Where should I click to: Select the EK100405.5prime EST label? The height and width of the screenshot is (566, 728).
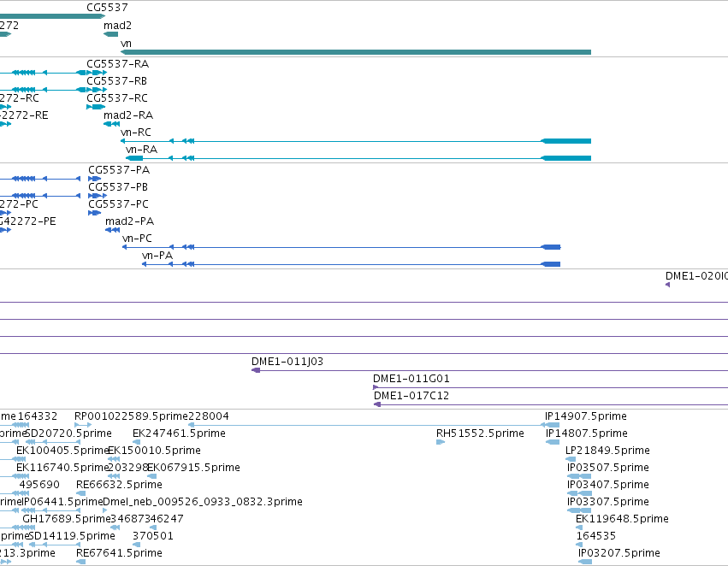[62, 451]
